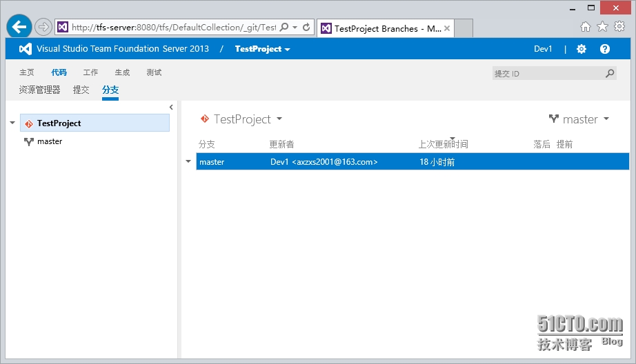The width and height of the screenshot is (636, 364).
Task: Open browser Tools gear icon
Action: (x=619, y=27)
